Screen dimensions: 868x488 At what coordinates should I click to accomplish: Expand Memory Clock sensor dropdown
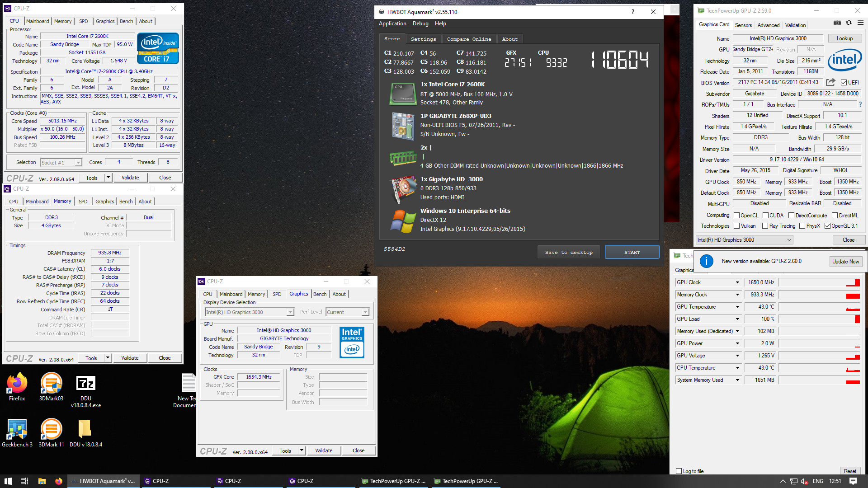tap(737, 295)
